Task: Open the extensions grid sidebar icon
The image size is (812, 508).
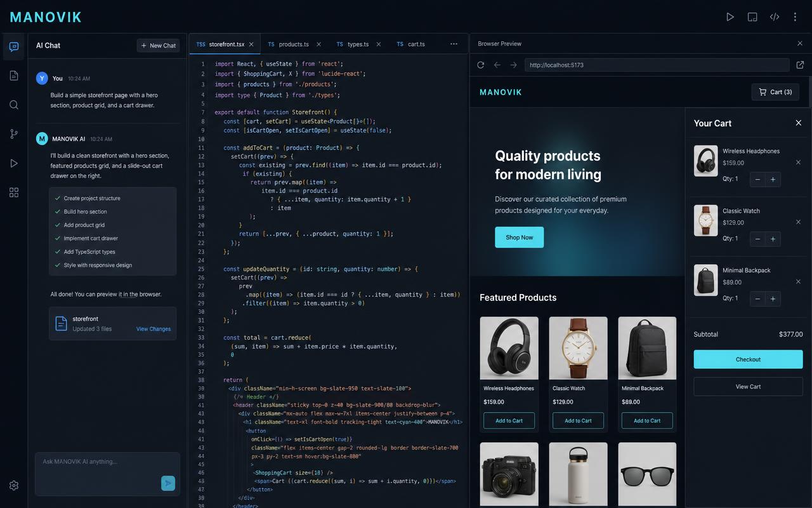Action: 14,192
